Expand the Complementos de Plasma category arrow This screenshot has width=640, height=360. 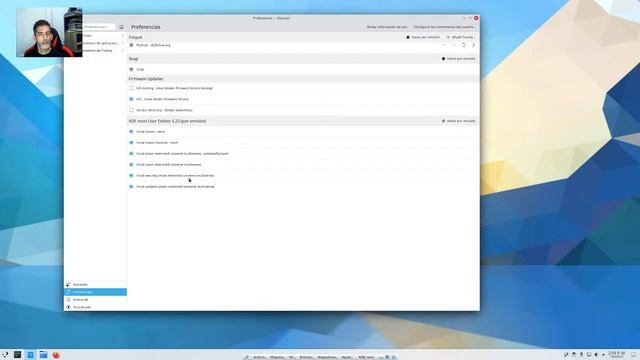tap(122, 51)
